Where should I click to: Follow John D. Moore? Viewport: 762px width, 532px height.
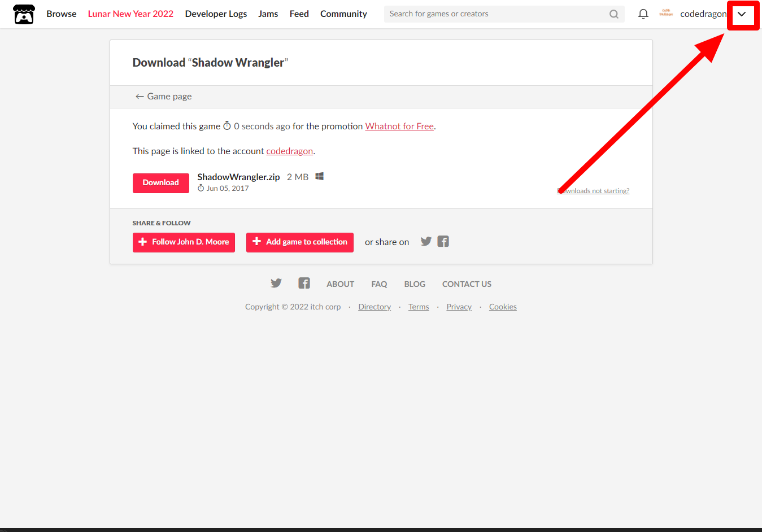point(184,242)
